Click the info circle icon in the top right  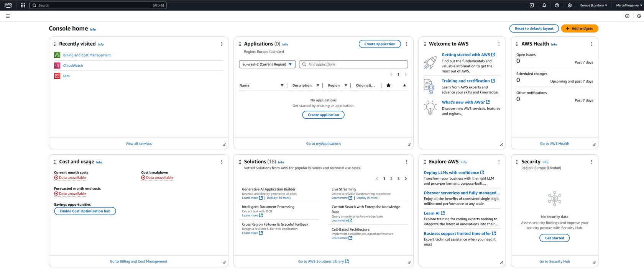click(x=627, y=16)
